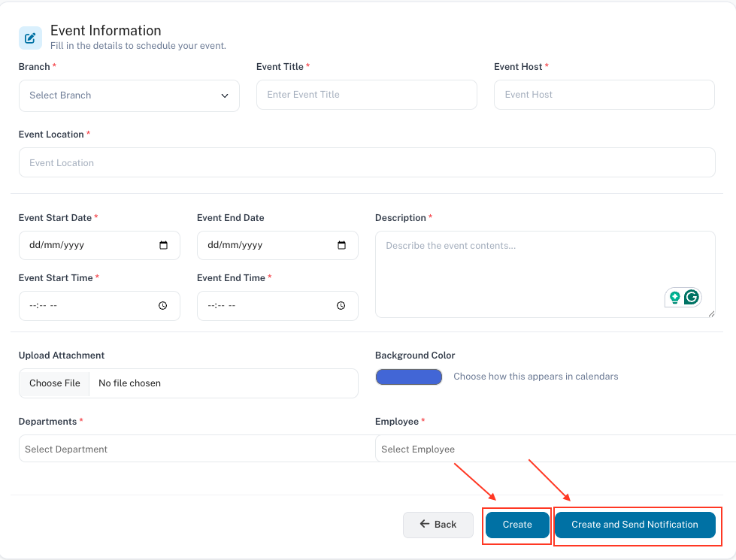Click into the Event Host field

604,95
